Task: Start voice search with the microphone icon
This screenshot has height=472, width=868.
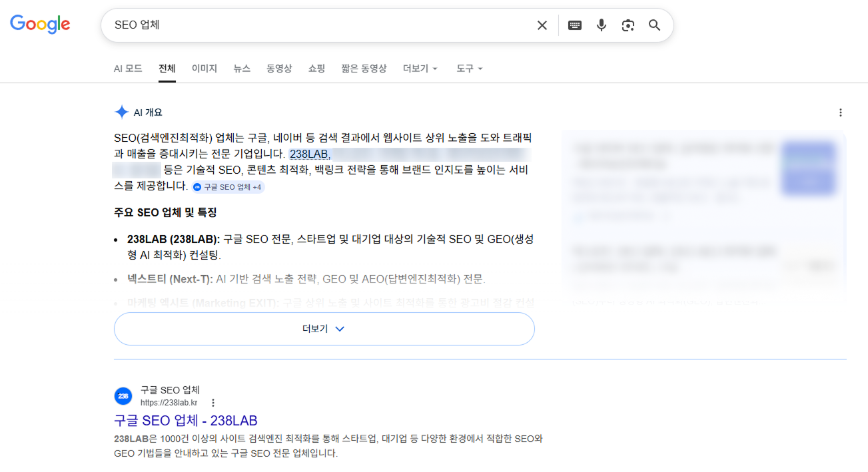Action: pos(602,25)
